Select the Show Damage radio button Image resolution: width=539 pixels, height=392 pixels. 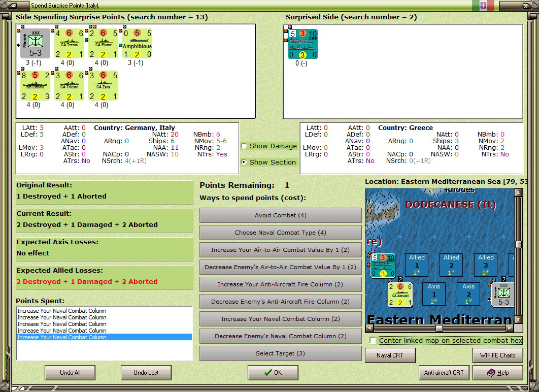(x=244, y=146)
